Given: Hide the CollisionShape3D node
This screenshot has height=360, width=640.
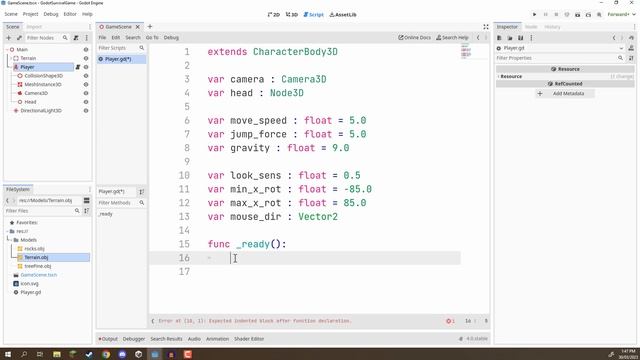Looking at the screenshot, I should [x=86, y=76].
